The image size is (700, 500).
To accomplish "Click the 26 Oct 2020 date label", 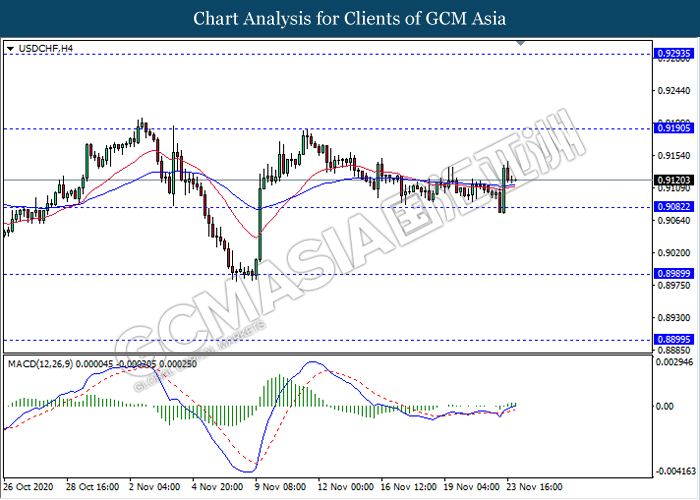I will click(28, 487).
